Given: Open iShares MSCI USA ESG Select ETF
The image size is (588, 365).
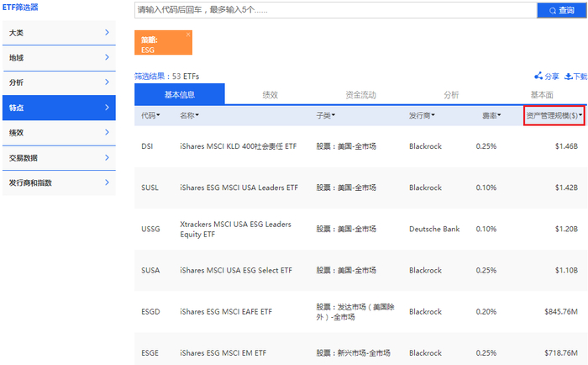Looking at the screenshot, I should (x=236, y=270).
